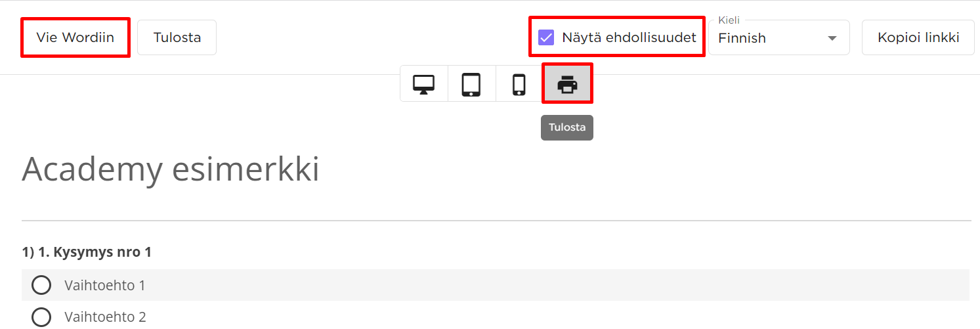Select the Vaihtoehto 2 radio button
980x329 pixels.
41,317
